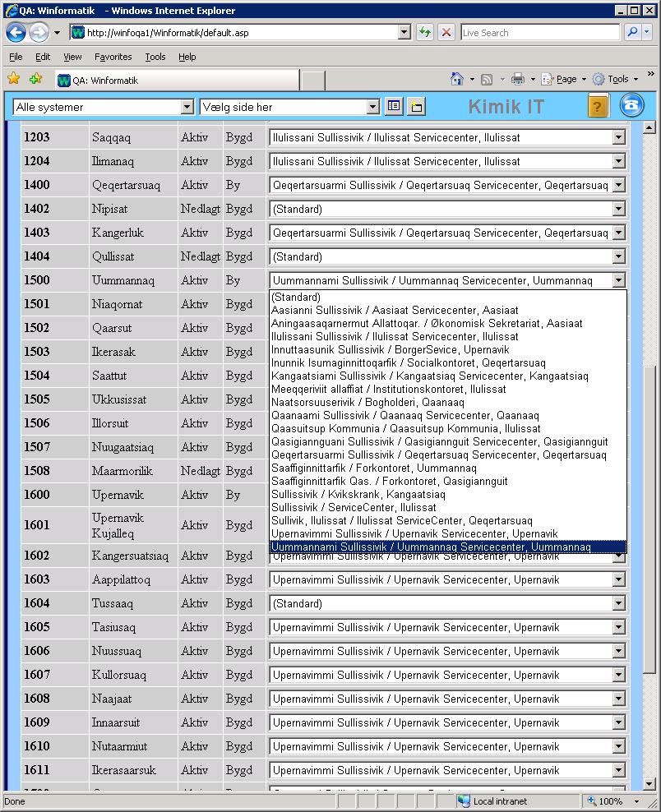Click the browser Forward arrow button
Screen dimensions: 661x812
tap(39, 33)
